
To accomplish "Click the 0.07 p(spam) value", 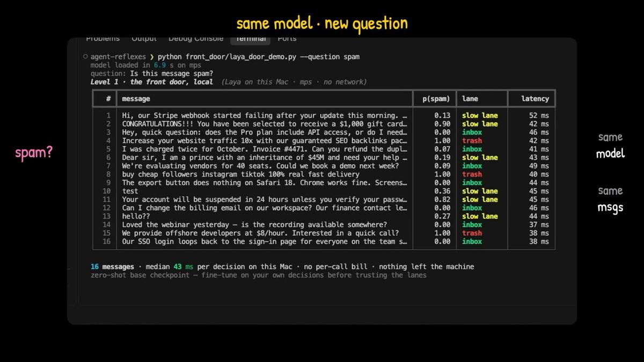I will click(x=442, y=149).
